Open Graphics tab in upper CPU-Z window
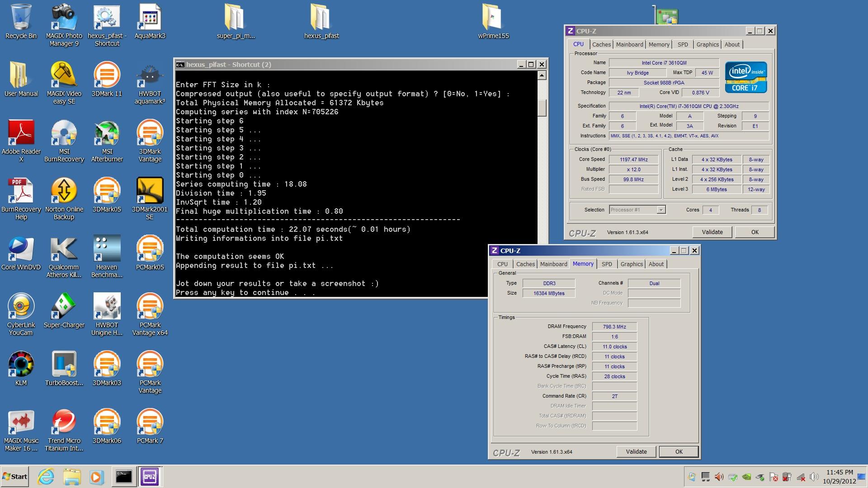This screenshot has width=868, height=488. pos(708,44)
